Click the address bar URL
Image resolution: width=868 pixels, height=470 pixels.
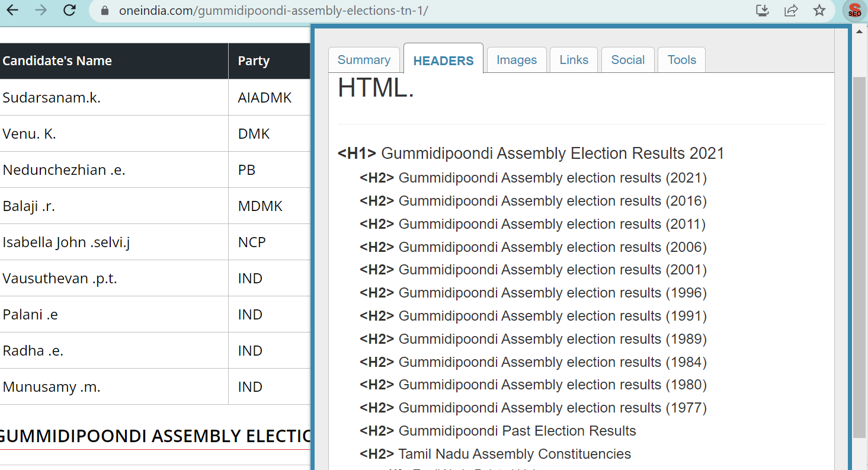pyautogui.click(x=273, y=11)
